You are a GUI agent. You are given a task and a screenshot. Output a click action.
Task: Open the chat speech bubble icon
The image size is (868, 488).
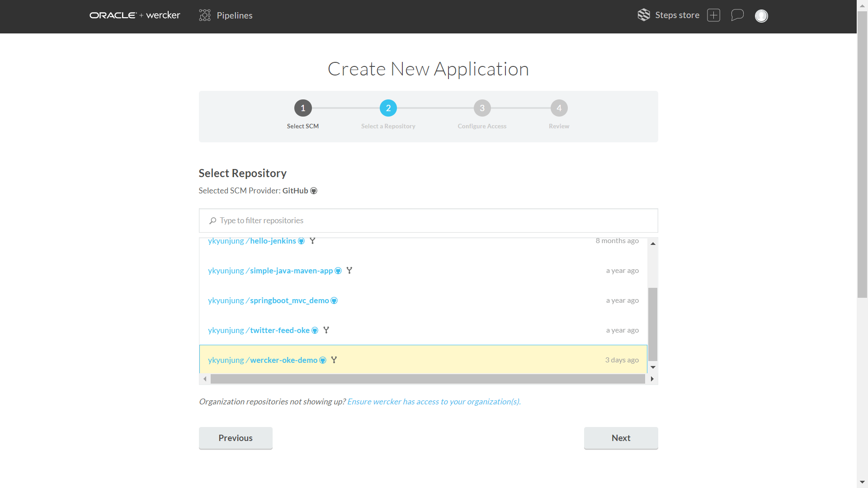pos(737,15)
